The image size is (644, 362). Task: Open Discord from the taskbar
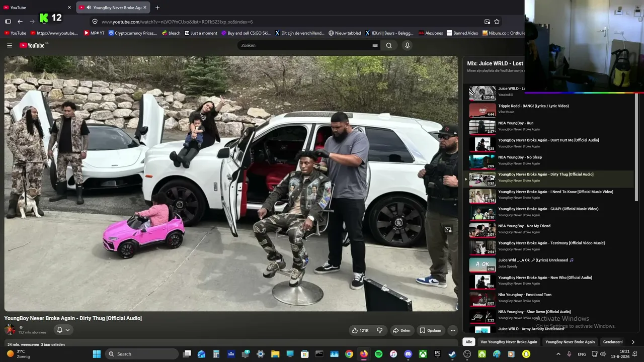pos(408,354)
